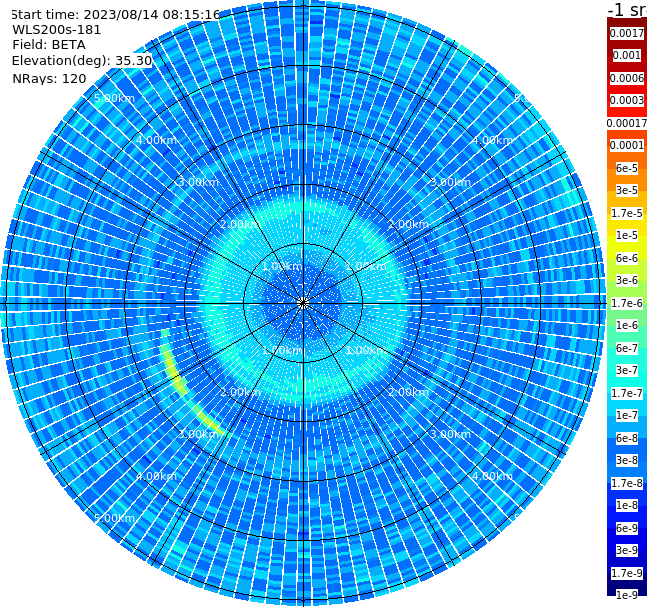This screenshot has height=607, width=647.
Task: Click the 1e-6 colorbar tick label
Action: [x=627, y=325]
